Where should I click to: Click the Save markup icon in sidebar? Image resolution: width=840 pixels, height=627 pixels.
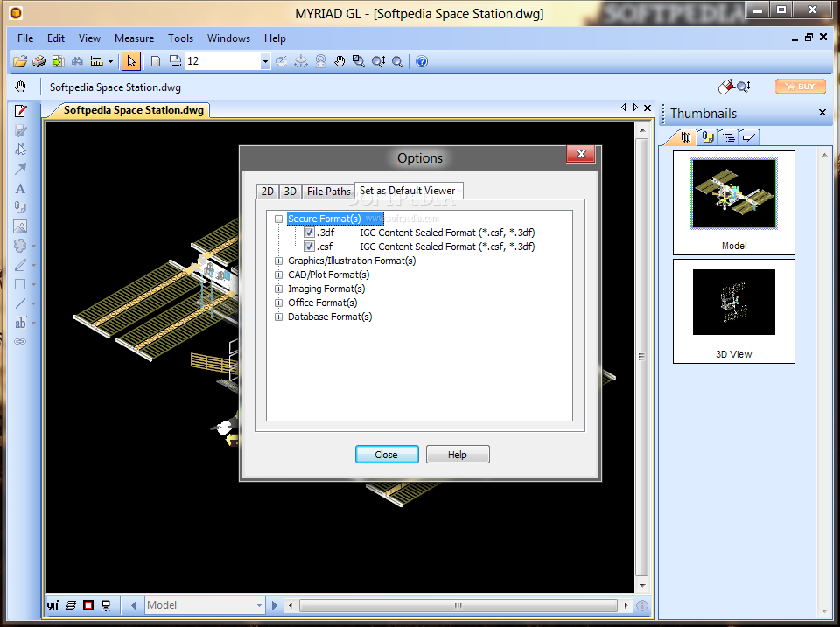20,130
